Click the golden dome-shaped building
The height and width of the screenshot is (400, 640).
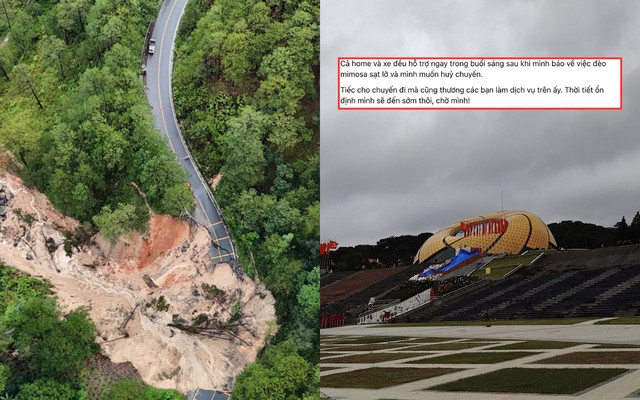click(x=486, y=235)
